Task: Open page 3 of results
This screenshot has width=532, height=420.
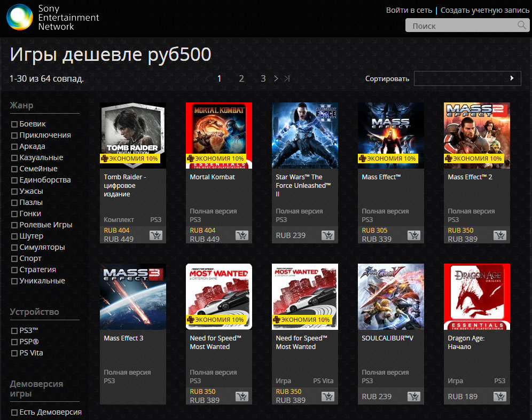Action: (263, 78)
